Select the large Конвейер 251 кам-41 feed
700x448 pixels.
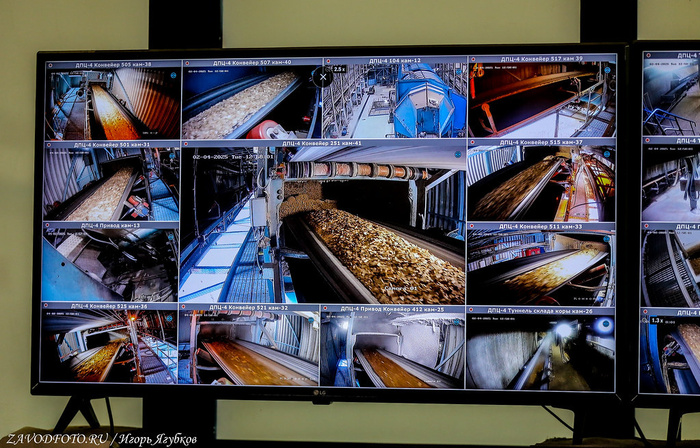pyautogui.click(x=323, y=225)
